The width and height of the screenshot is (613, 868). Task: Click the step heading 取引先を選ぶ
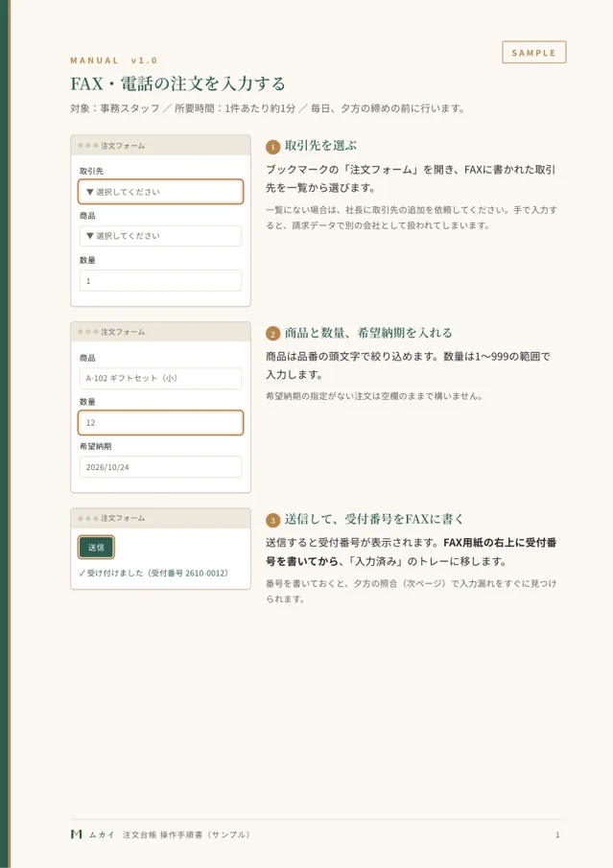pyautogui.click(x=320, y=146)
